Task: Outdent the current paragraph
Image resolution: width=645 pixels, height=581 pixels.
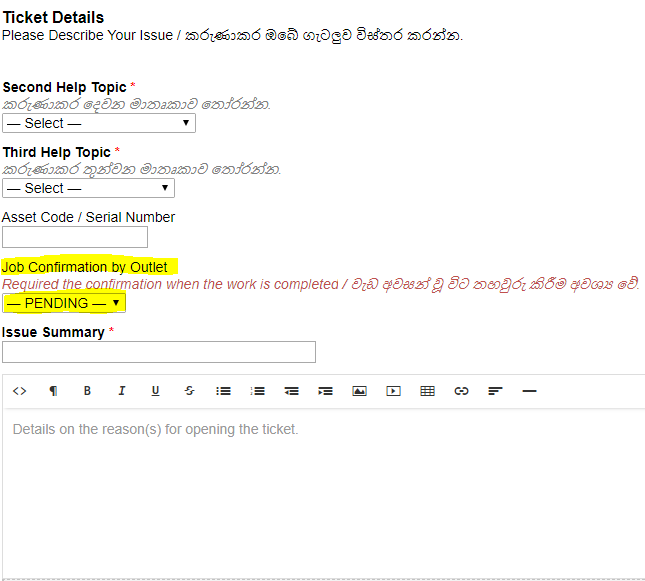Action: (291, 391)
